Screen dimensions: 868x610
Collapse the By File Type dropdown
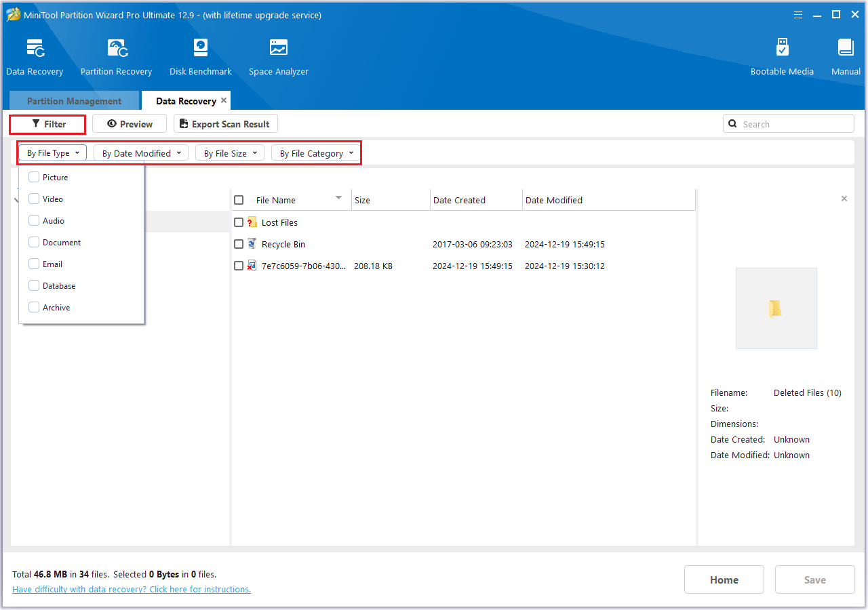pyautogui.click(x=53, y=153)
